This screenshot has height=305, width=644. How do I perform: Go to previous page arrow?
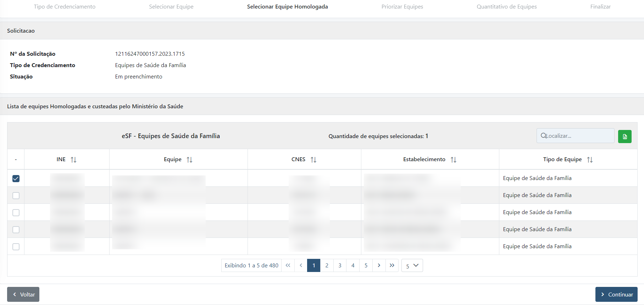301,265
